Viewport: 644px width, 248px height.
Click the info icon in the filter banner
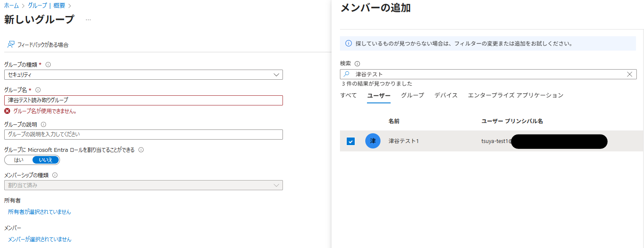(348, 43)
